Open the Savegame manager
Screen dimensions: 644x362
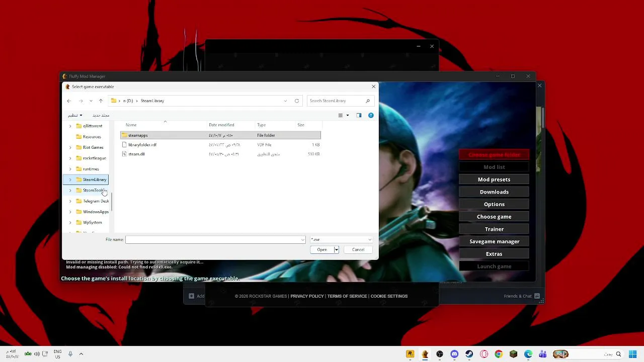[x=494, y=242]
